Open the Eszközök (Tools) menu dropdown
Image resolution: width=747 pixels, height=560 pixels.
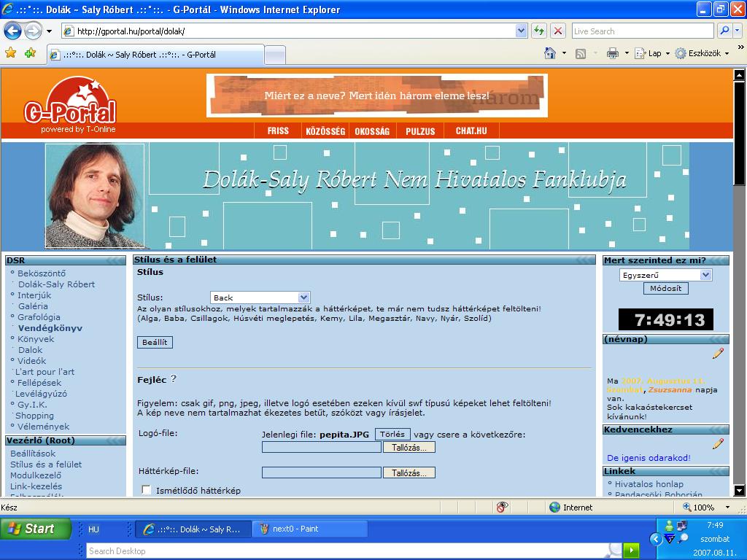703,53
